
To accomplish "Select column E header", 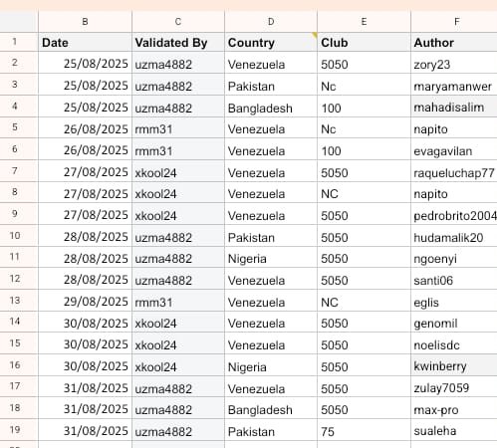I will pos(364,22).
